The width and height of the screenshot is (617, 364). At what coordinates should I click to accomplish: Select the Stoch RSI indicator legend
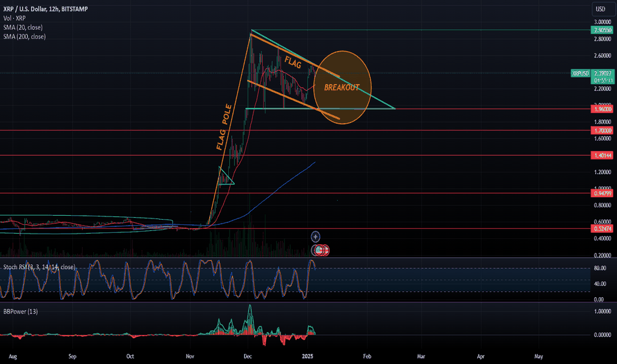39,267
